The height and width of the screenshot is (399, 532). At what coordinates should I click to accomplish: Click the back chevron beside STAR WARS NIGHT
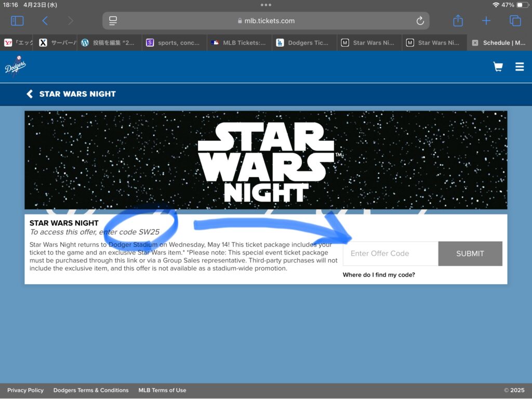pos(30,94)
